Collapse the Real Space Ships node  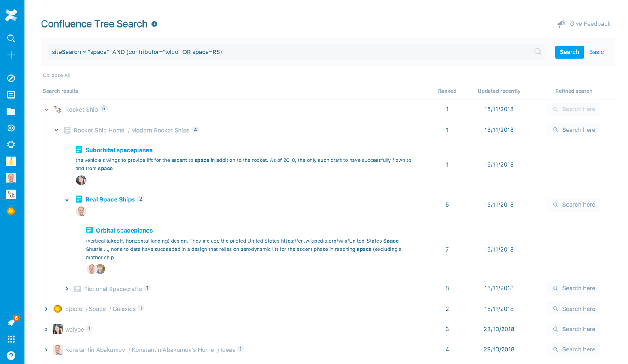click(x=67, y=200)
